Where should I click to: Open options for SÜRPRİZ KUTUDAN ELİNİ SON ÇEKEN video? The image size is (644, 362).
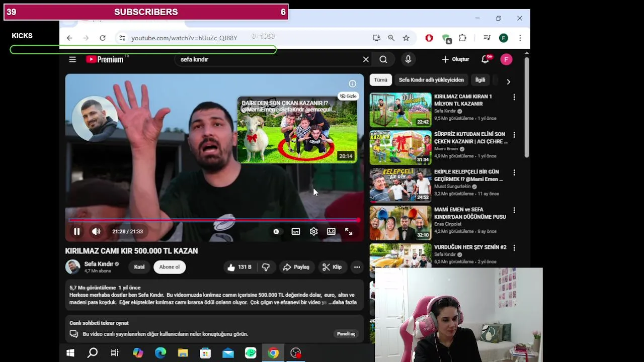pyautogui.click(x=514, y=135)
